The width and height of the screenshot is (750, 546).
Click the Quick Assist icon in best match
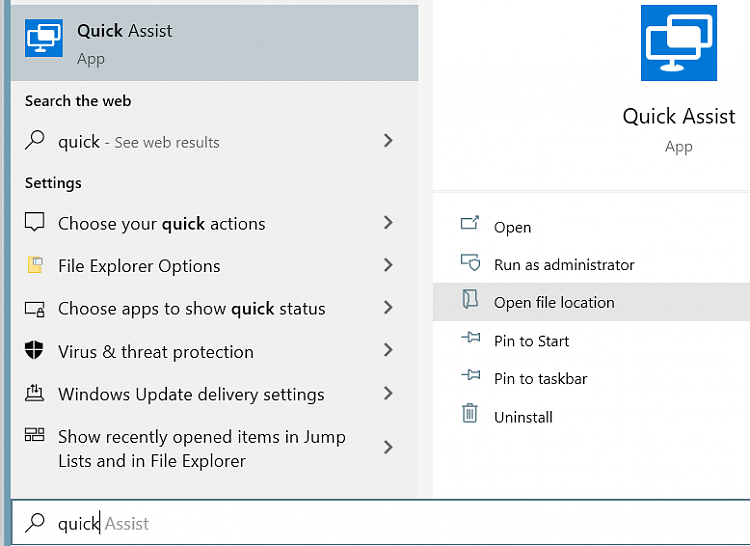pos(44,38)
